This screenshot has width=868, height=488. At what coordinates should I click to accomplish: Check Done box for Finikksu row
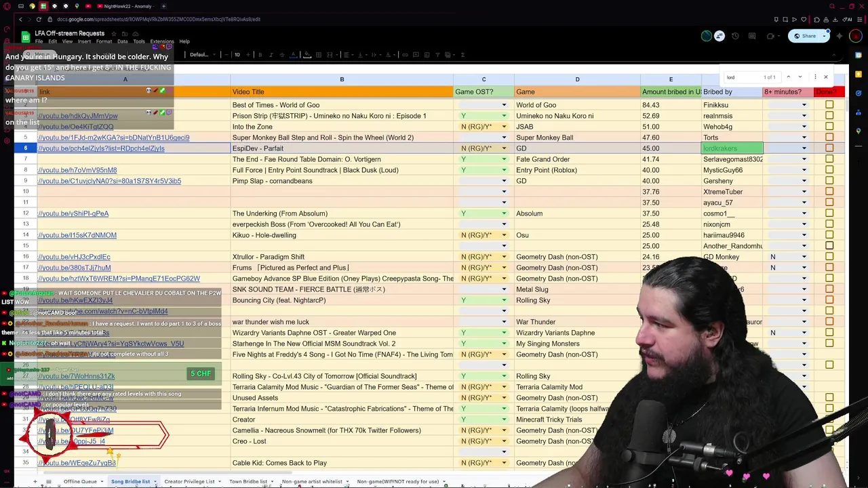(829, 105)
